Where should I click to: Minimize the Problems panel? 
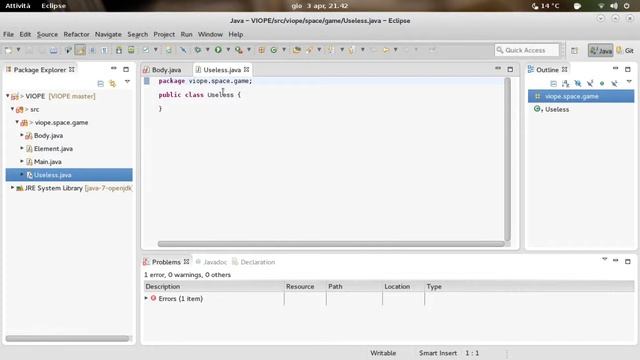616,260
